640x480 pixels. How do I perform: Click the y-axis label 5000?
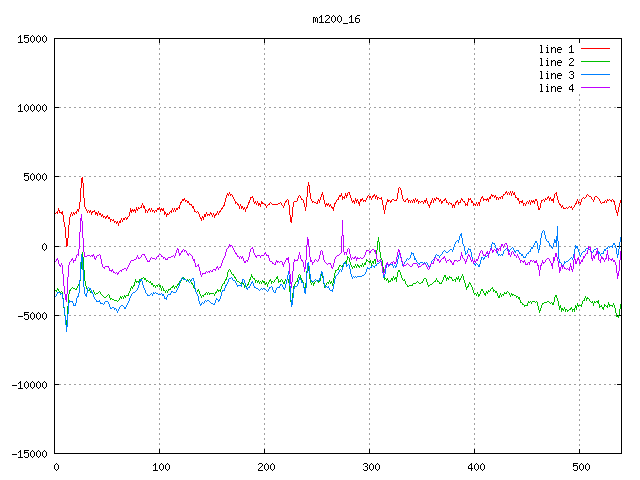[x=36, y=177]
